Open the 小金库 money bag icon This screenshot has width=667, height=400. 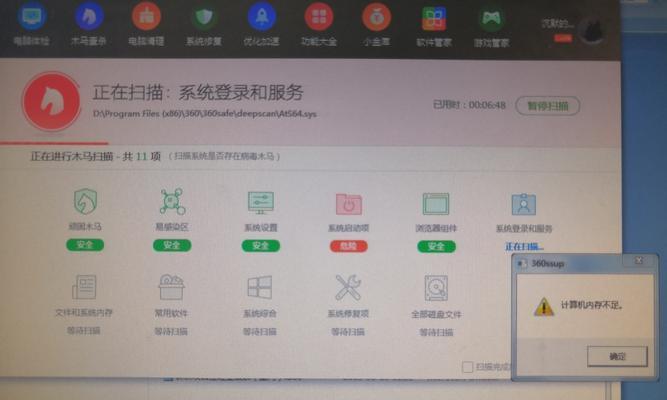[x=376, y=17]
